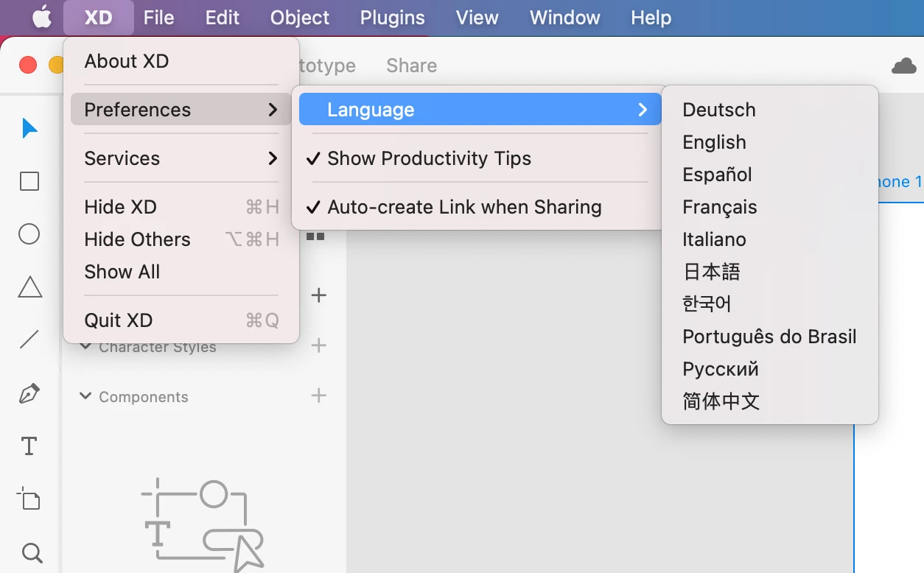This screenshot has width=924, height=573.
Task: Collapse the Components section chevron
Action: click(x=85, y=396)
